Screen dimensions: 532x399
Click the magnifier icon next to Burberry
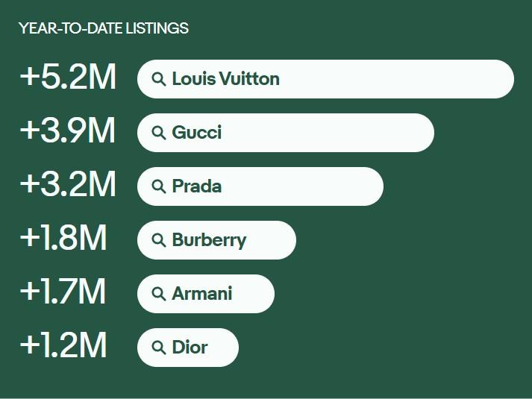(x=158, y=240)
